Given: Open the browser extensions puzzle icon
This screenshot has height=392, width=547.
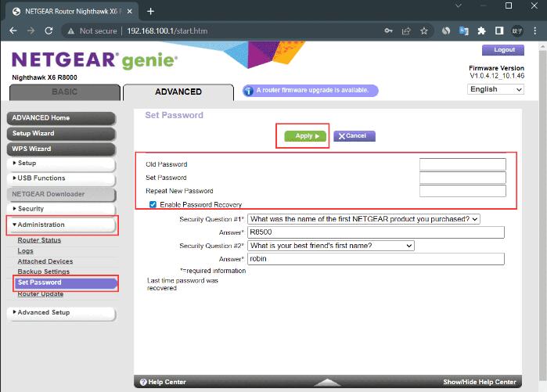Looking at the screenshot, I should coord(481,31).
